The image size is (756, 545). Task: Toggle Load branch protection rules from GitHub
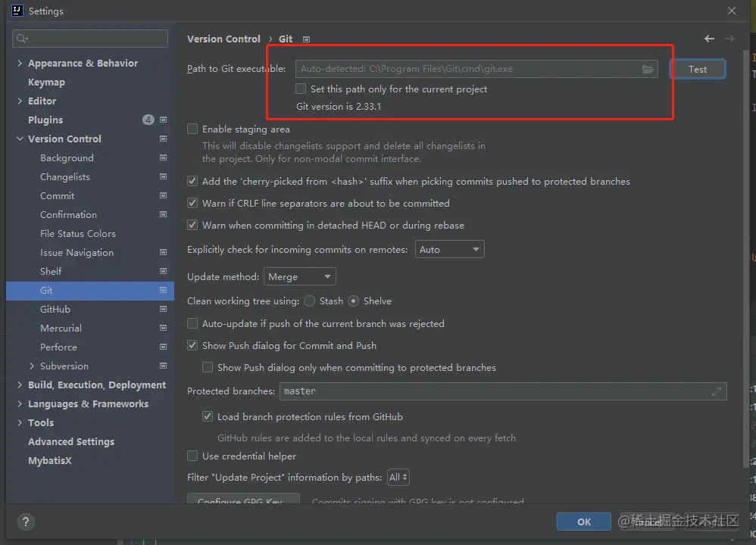[208, 416]
